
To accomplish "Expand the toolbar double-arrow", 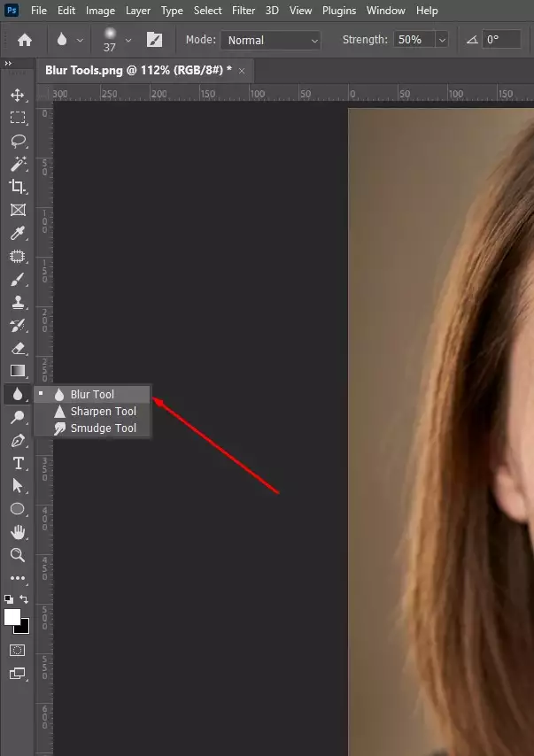I will [8, 63].
